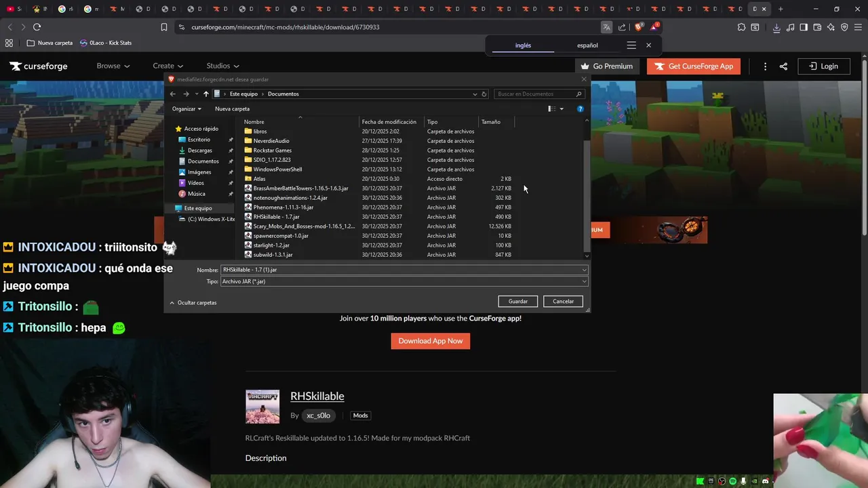868x488 pixels.
Task: Click the file list vertical scrollbar
Action: [x=587, y=197]
